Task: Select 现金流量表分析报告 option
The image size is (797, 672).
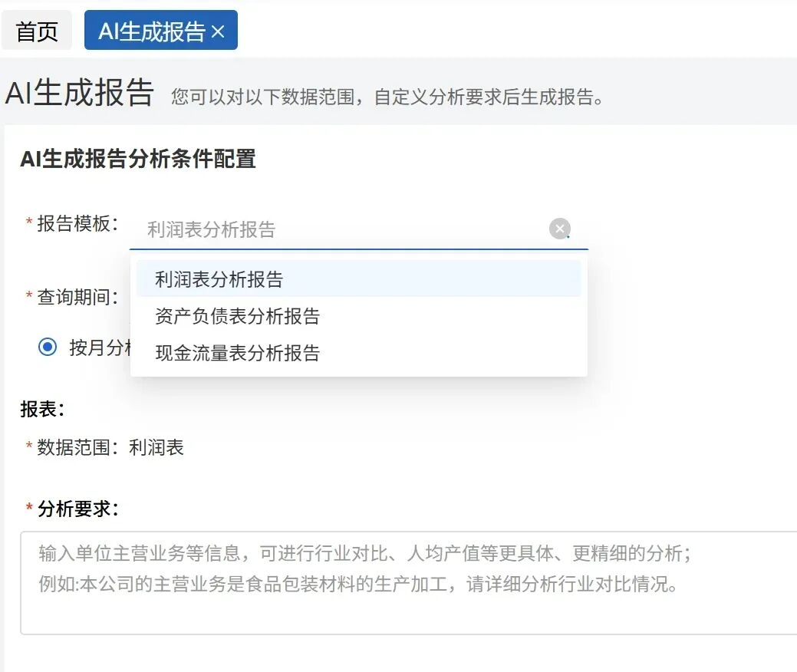Action: pos(237,353)
